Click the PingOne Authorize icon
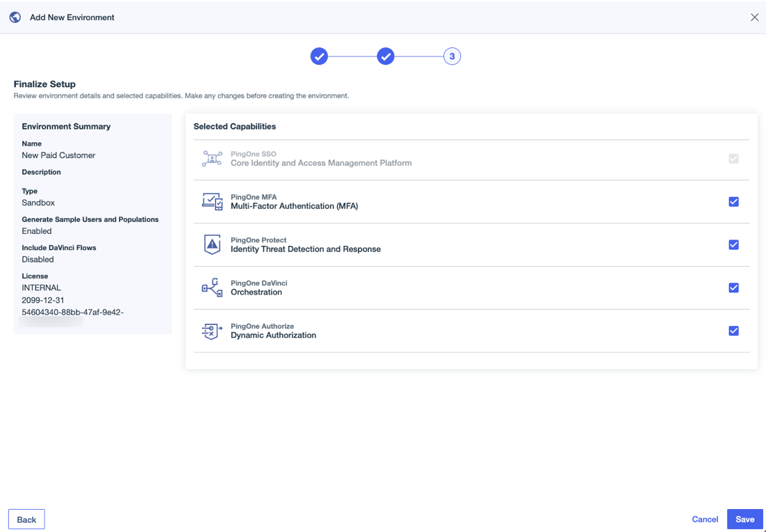The width and height of the screenshot is (766, 532). [x=212, y=331]
